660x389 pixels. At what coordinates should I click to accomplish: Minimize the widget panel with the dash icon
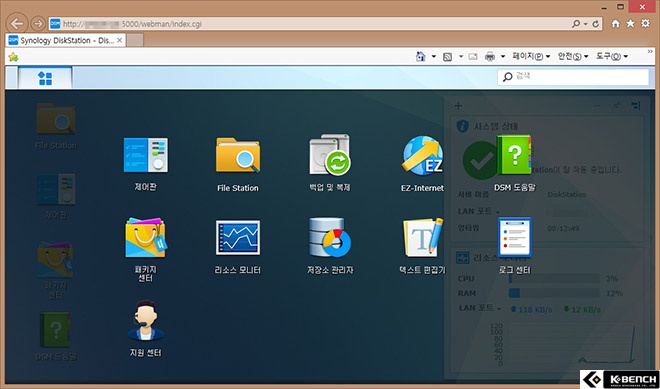click(x=596, y=106)
